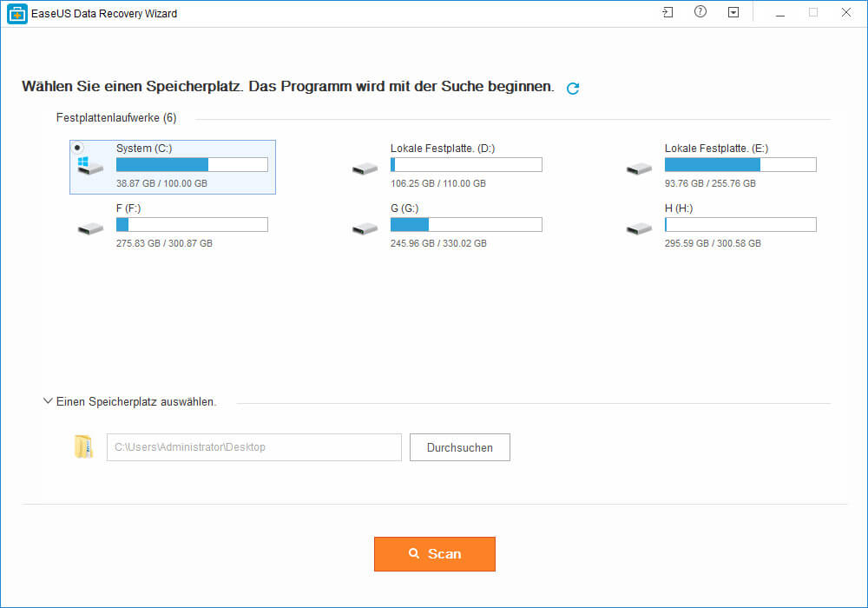Open the title bar dropdown menu
Image resolution: width=868 pixels, height=608 pixels.
pyautogui.click(x=733, y=12)
